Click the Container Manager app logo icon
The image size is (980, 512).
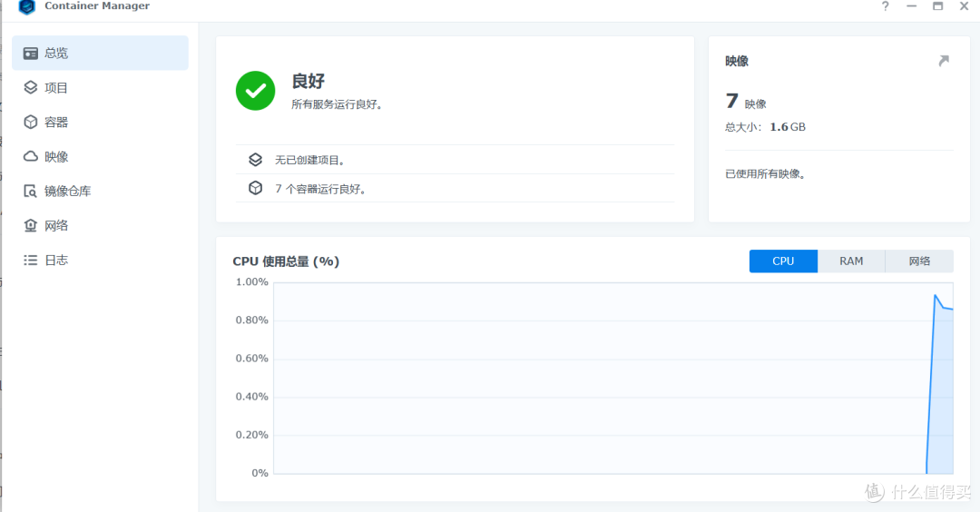27,6
